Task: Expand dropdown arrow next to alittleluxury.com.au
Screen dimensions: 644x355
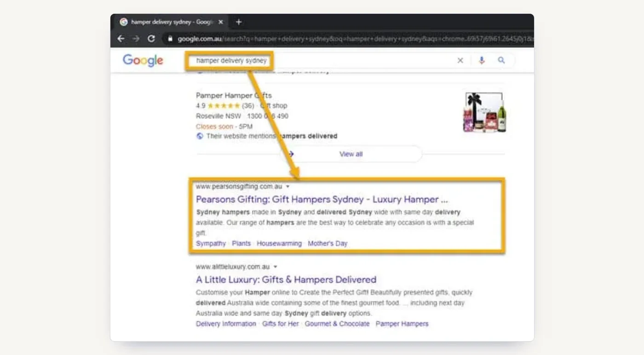Action: [x=276, y=267]
